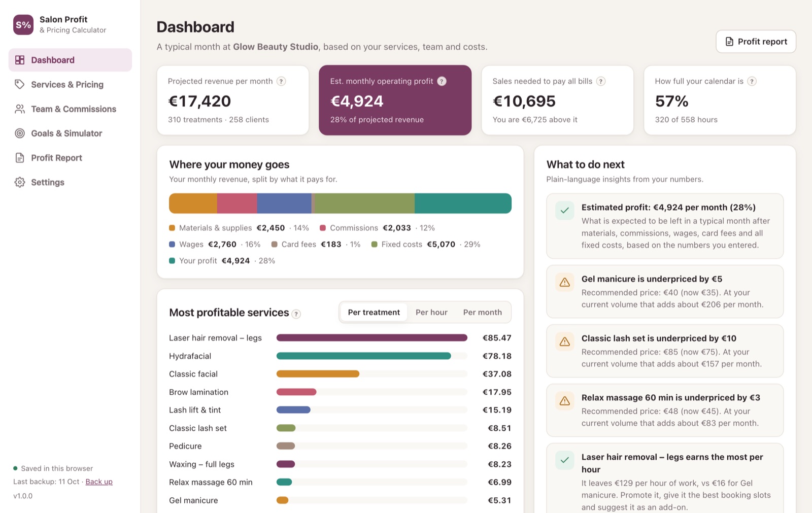Click the Profit Report document icon in sidebar

pyautogui.click(x=20, y=158)
